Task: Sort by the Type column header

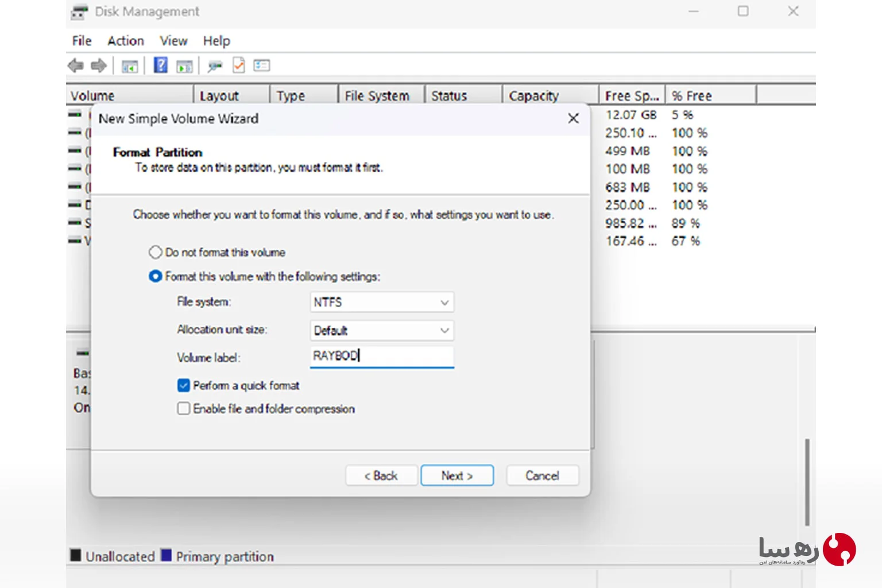Action: [304, 95]
